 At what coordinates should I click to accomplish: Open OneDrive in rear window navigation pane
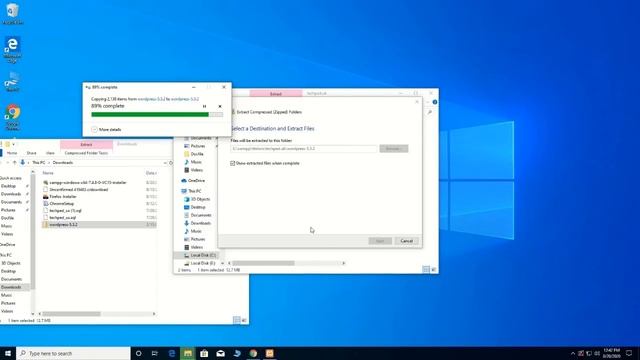click(x=193, y=180)
